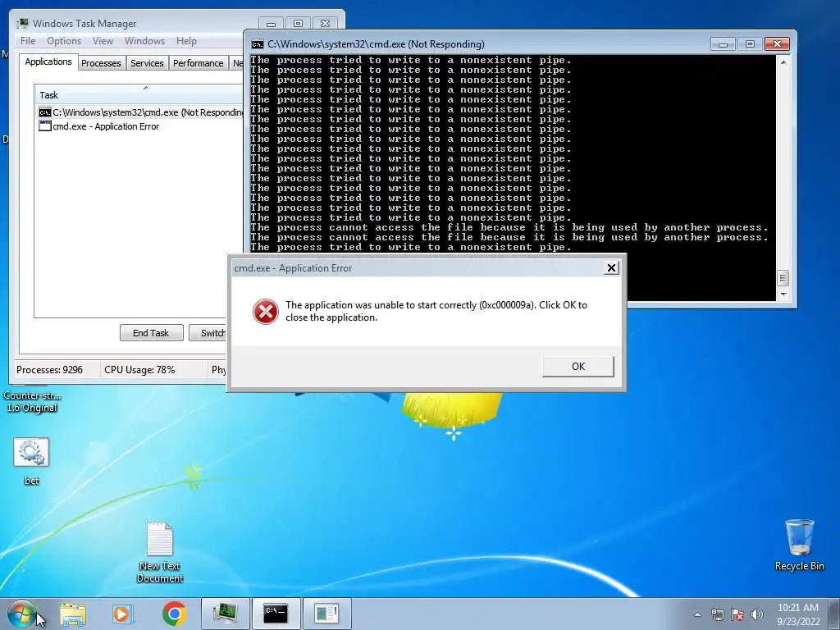The width and height of the screenshot is (840, 630).
Task: Click End Task in Task Manager
Action: coord(151,333)
